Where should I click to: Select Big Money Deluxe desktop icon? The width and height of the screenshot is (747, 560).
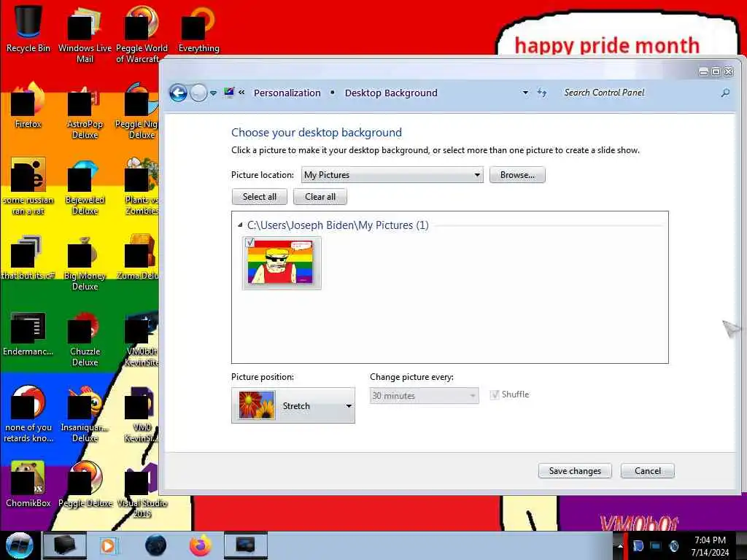(85, 262)
